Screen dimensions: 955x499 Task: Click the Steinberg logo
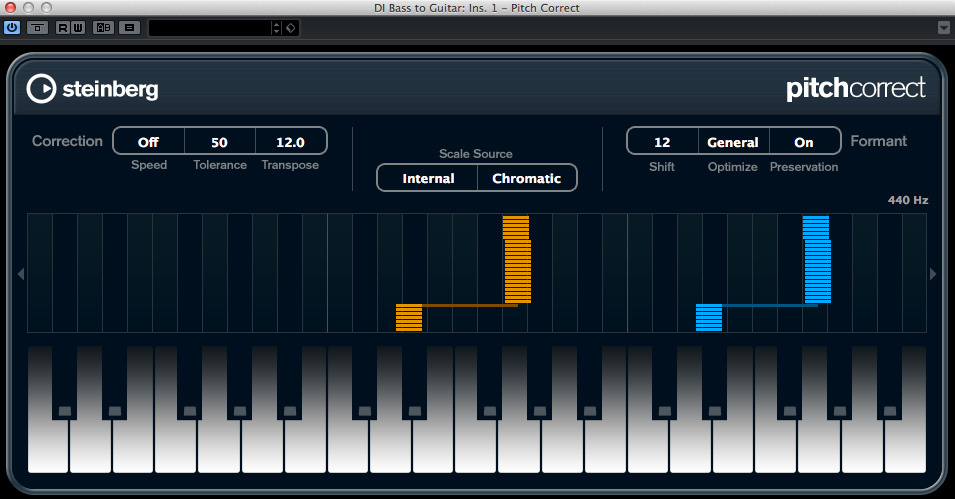pyautogui.click(x=93, y=89)
